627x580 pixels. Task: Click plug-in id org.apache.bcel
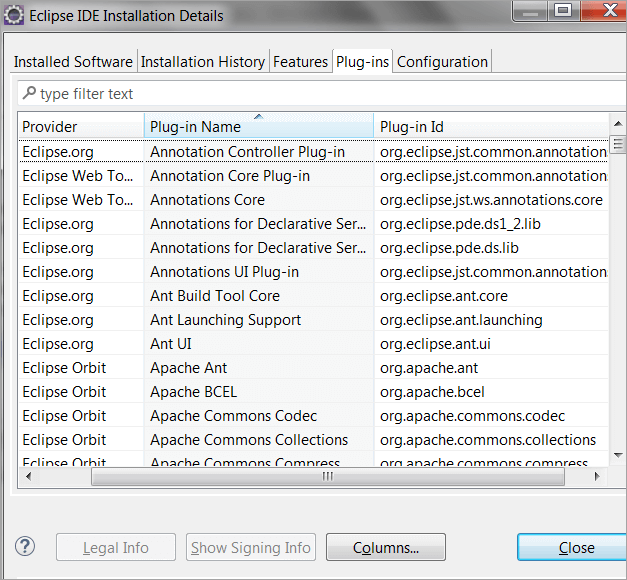432,392
